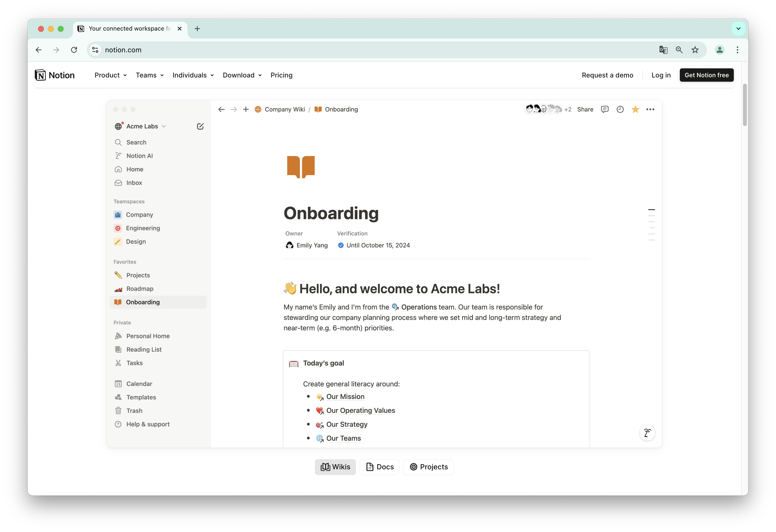Expand the Download navigation dropdown

pyautogui.click(x=242, y=75)
